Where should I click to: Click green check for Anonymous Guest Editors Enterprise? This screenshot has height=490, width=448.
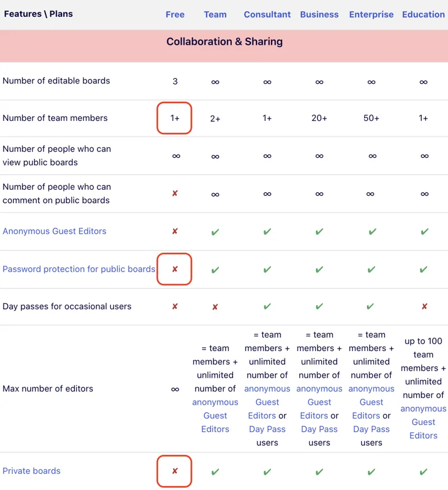371,231
